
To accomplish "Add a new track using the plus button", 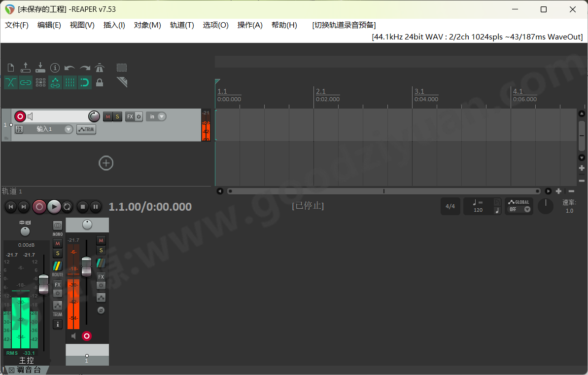I will [106, 163].
